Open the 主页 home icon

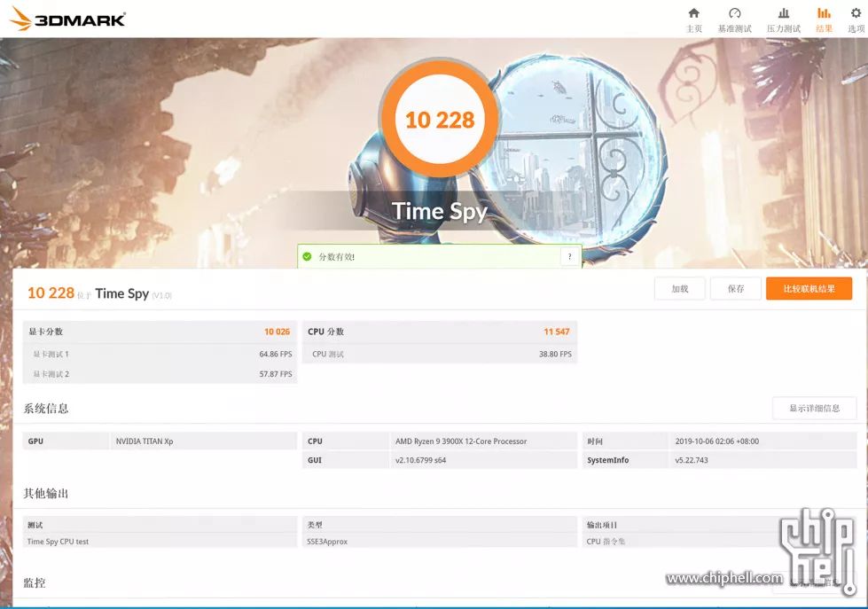coord(693,13)
